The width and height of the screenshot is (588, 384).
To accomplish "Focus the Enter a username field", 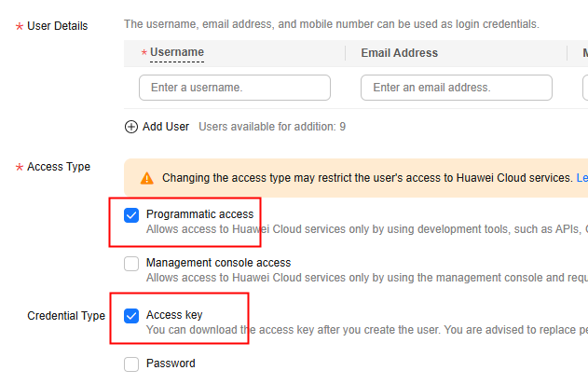I will click(235, 88).
